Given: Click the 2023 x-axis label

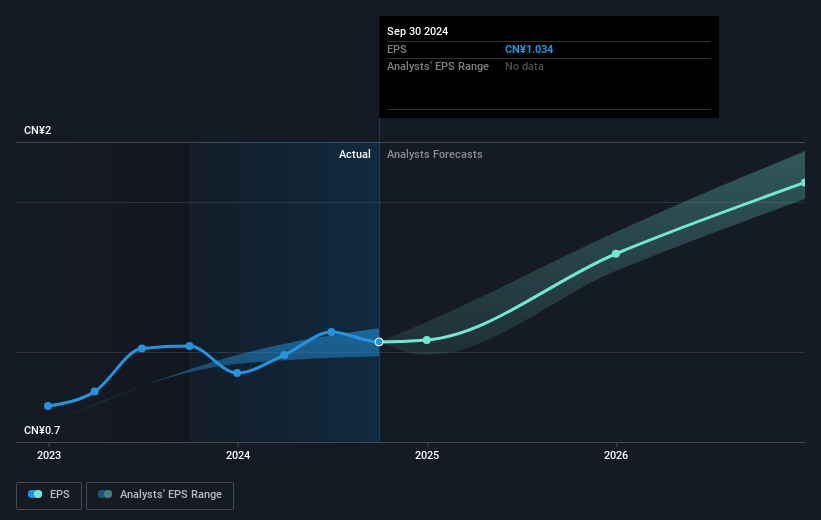Looking at the screenshot, I should (x=49, y=456).
